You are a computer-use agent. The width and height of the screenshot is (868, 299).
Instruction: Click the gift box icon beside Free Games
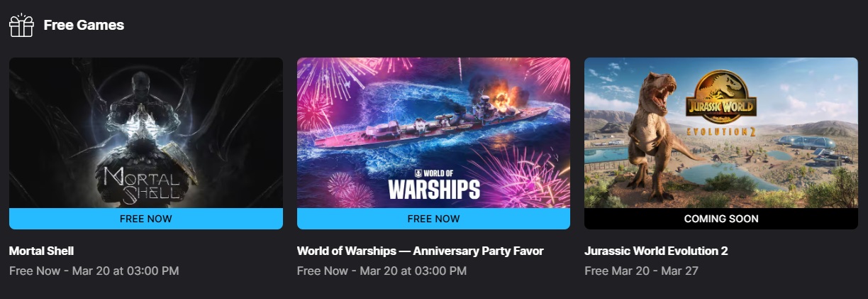21,25
